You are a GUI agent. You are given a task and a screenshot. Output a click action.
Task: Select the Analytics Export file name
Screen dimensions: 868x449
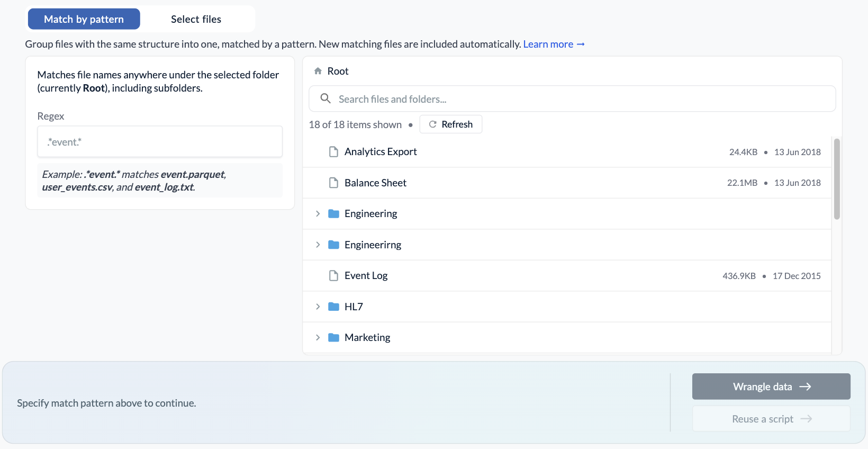coord(381,152)
